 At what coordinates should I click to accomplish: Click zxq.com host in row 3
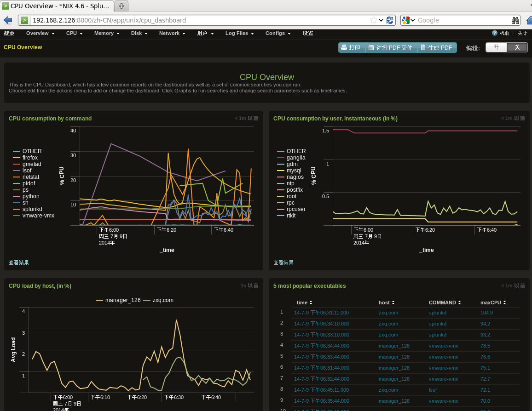pyautogui.click(x=388, y=335)
